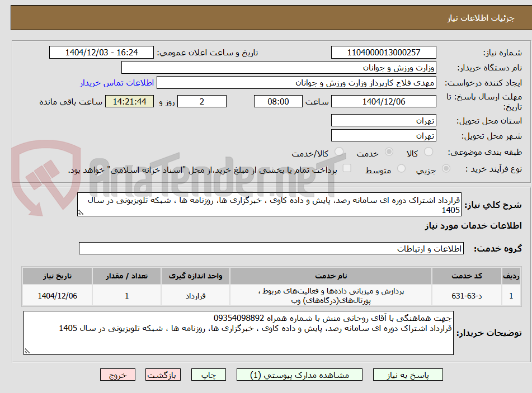532x393 pixels.
Task: Select the کالا radio button
Action: (429, 152)
